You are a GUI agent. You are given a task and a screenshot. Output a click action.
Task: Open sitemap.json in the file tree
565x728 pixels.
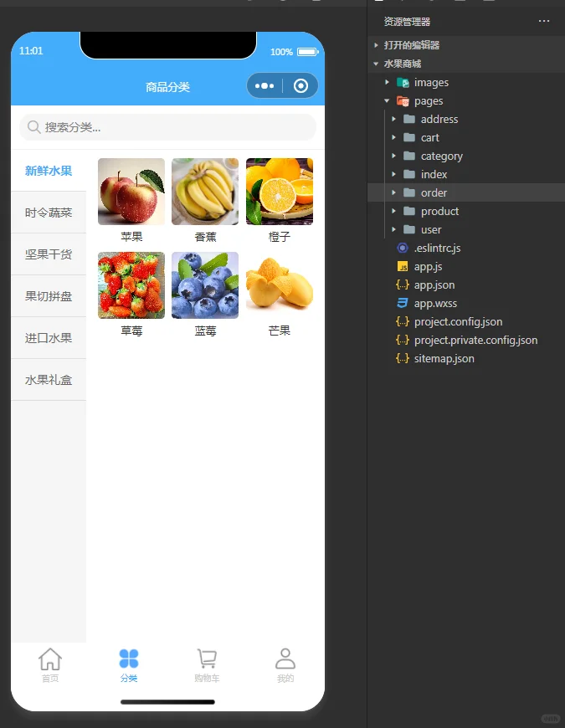444,358
